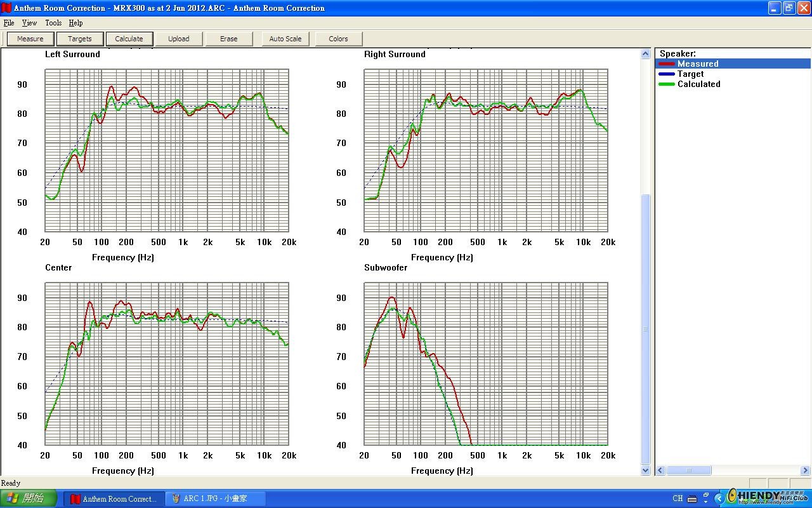Open the Windows Start menu
The width and height of the screenshot is (812, 508).
[x=29, y=498]
